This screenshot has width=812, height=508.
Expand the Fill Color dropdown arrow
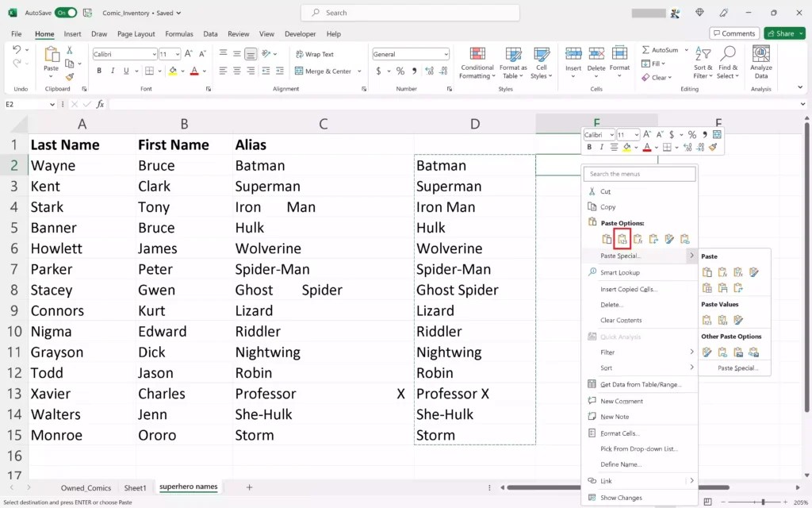click(x=636, y=148)
